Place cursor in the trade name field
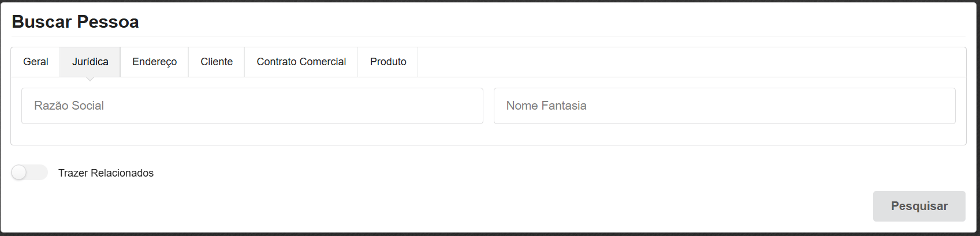Viewport: 980px width, 236px height. [724, 106]
